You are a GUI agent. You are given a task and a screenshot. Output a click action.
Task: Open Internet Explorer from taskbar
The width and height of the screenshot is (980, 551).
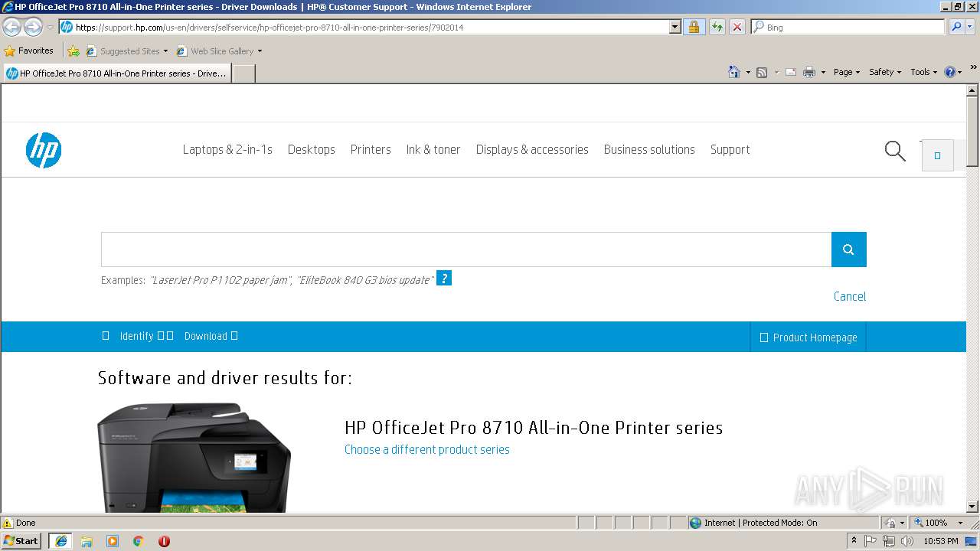tap(60, 541)
